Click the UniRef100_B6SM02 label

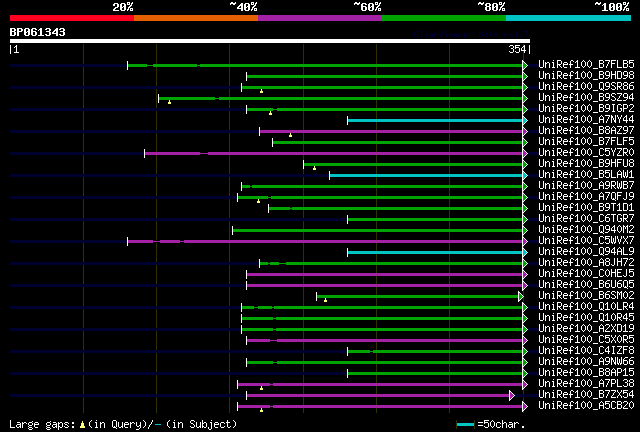[x=586, y=296]
